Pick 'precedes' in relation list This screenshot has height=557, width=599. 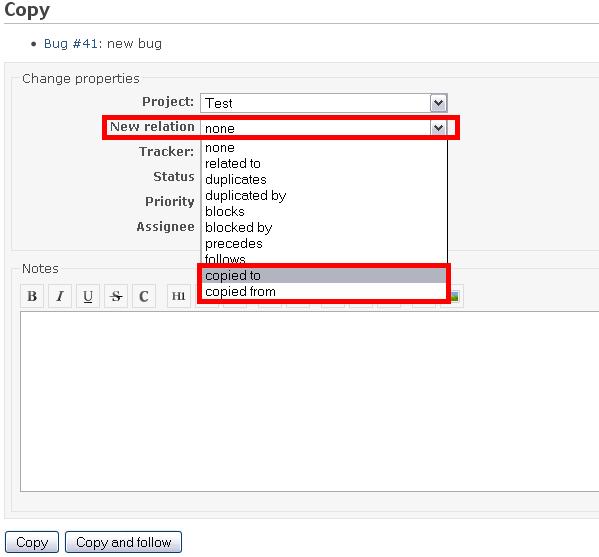(x=324, y=243)
